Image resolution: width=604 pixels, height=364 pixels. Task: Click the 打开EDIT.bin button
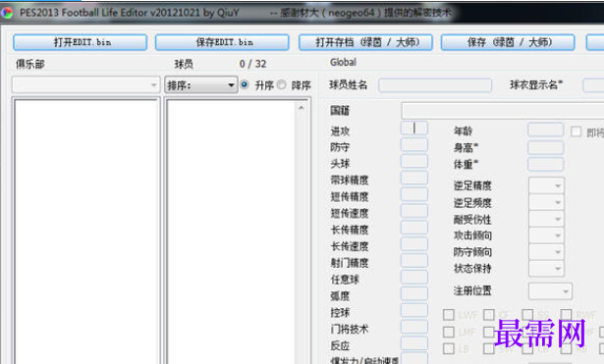(81, 42)
